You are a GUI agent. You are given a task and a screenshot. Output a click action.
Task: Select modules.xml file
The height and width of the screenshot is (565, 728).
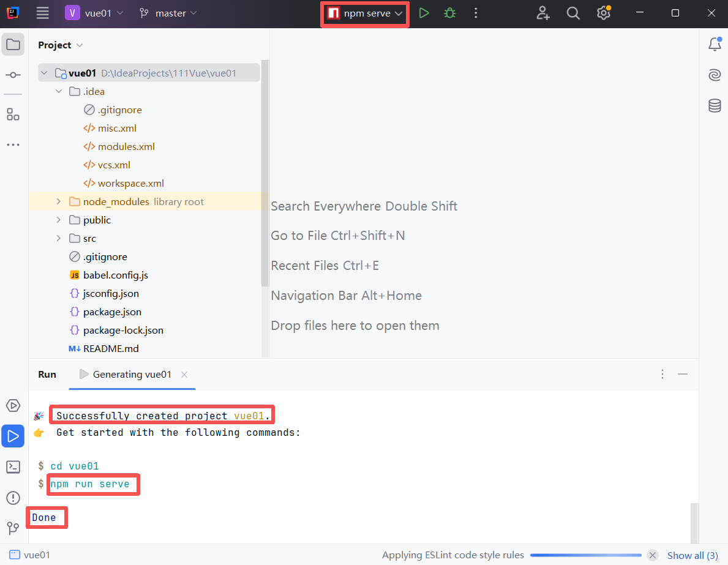pos(119,146)
